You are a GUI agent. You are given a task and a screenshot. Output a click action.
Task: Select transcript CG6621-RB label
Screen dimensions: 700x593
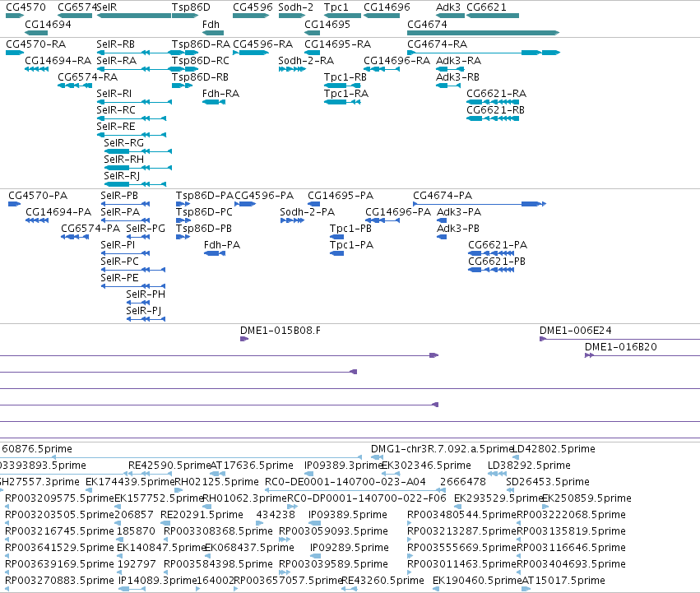click(x=495, y=110)
